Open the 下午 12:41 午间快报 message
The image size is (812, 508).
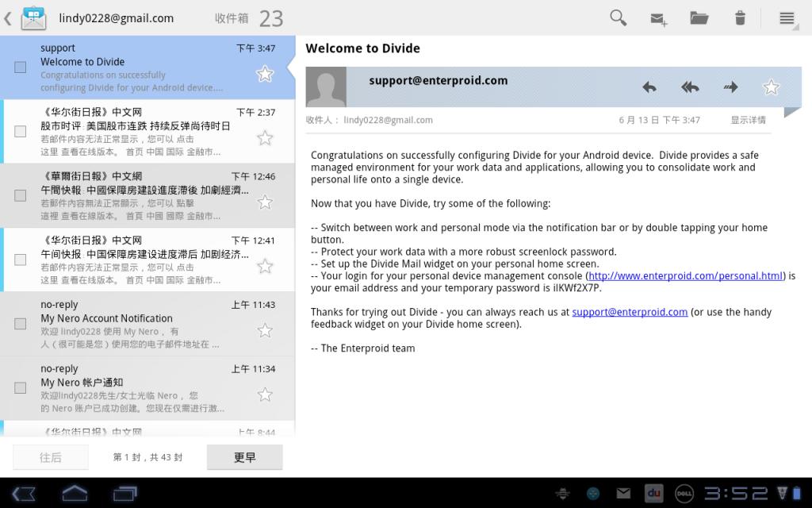tap(147, 260)
